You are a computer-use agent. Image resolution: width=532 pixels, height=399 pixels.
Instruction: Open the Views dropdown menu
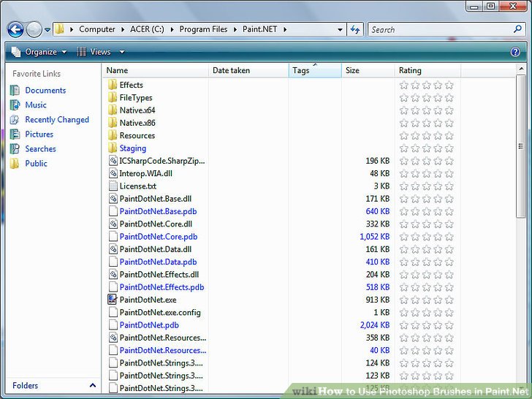coord(101,52)
